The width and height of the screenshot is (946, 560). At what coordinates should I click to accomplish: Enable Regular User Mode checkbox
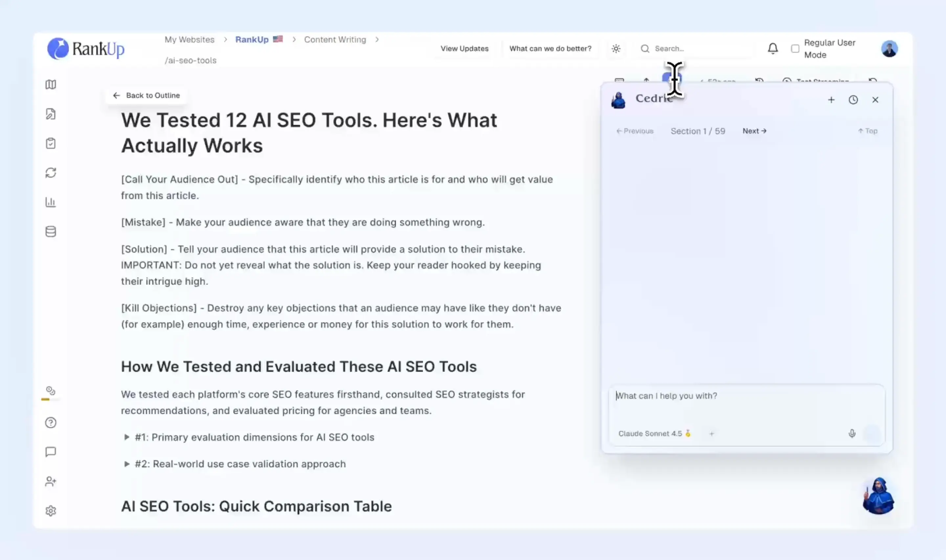795,49
